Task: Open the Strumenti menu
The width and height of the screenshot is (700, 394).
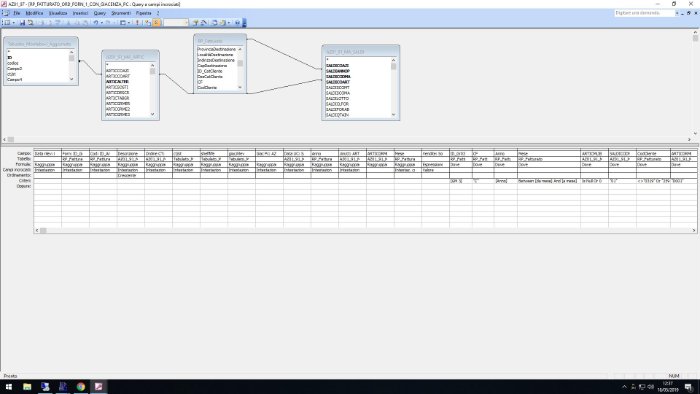Action: (121, 13)
